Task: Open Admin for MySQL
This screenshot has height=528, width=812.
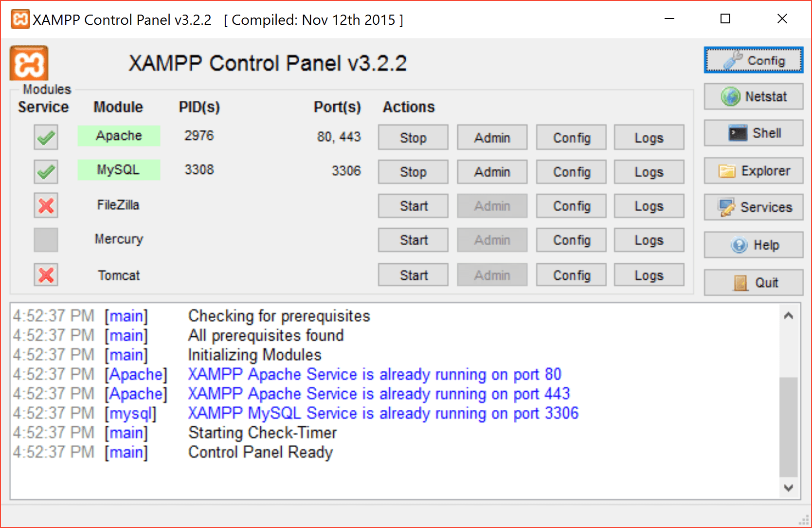Action: tap(492, 172)
